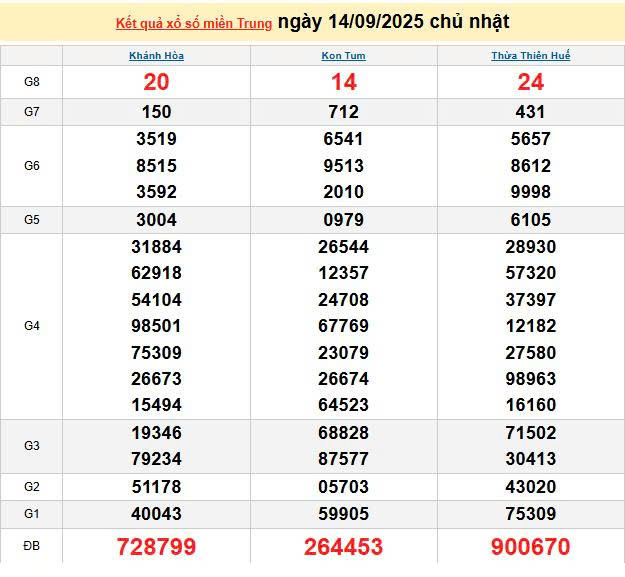The image size is (625, 577).
Task: Select G4 number 98501
Action: [x=156, y=326]
